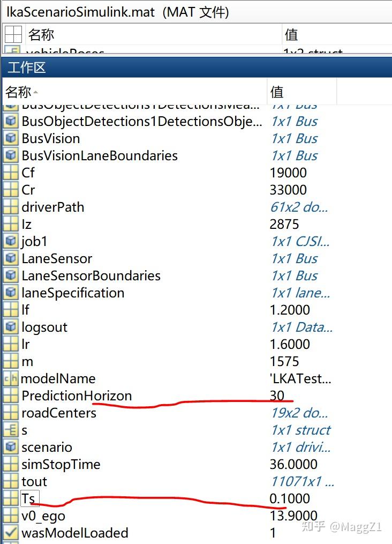
Task: Click the matrix icon beside Ts
Action: [11, 498]
